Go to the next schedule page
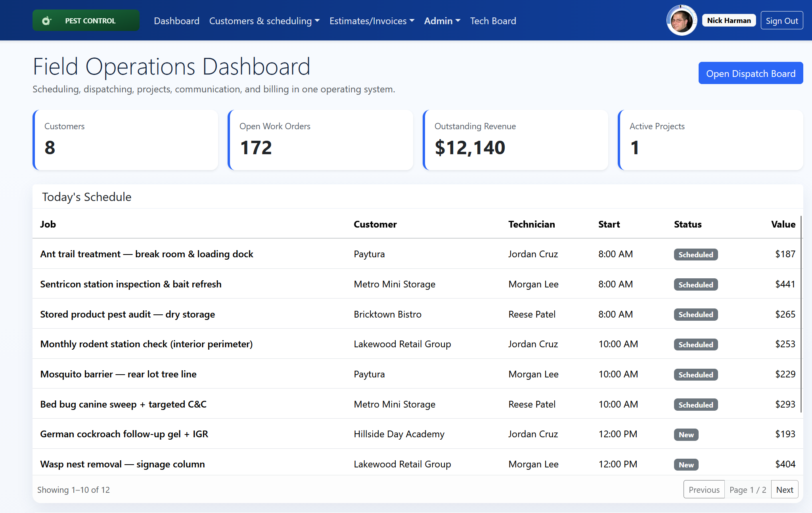The height and width of the screenshot is (513, 812). [x=785, y=490]
